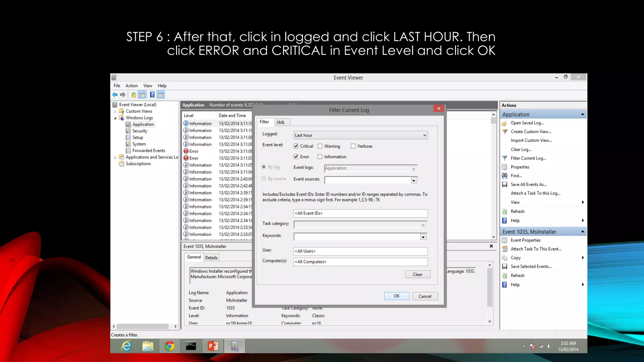This screenshot has width=644, height=362.
Task: Open Google Chrome from the taskbar
Action: (x=169, y=346)
